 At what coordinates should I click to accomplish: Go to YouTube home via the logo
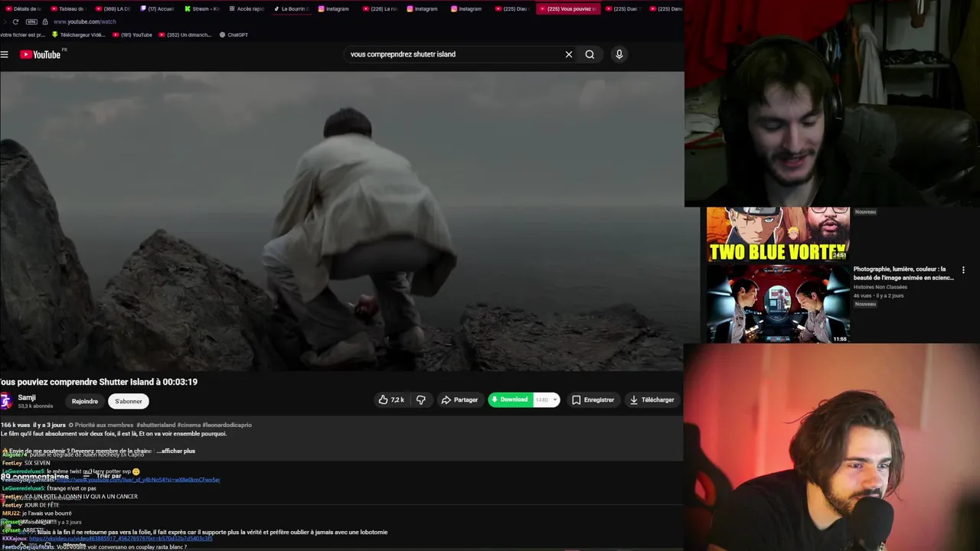40,54
